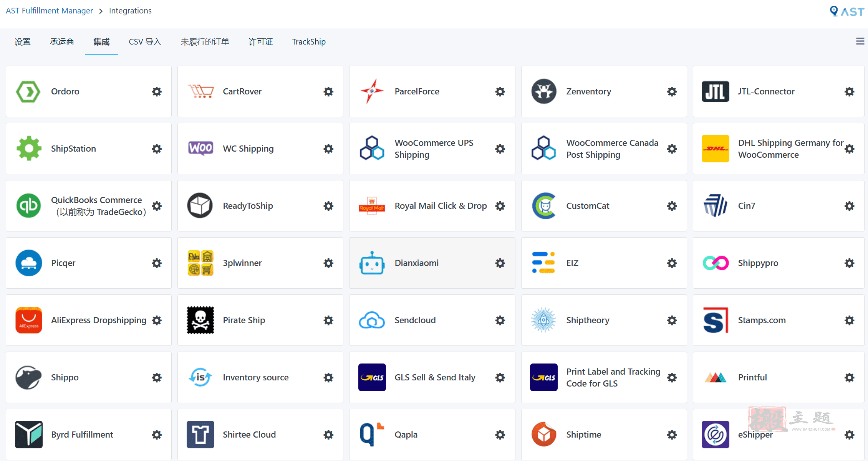Open the 承运商 tab
The height and width of the screenshot is (461, 868).
(62, 42)
